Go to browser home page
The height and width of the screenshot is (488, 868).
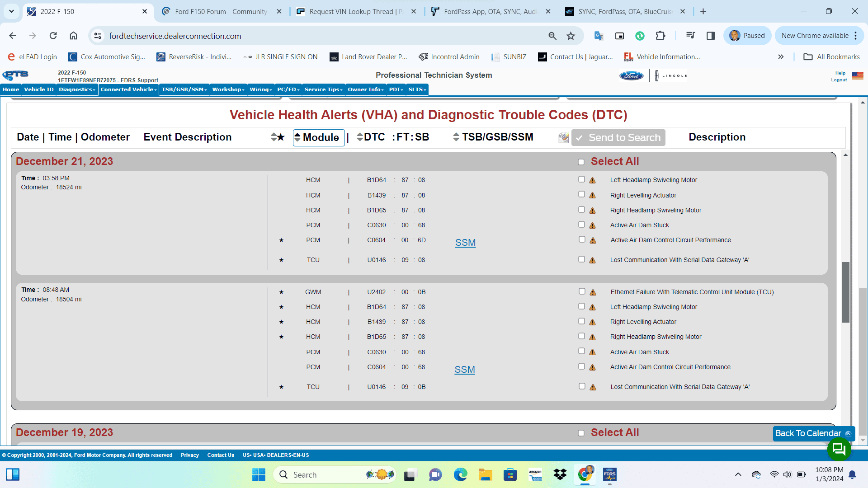(73, 36)
